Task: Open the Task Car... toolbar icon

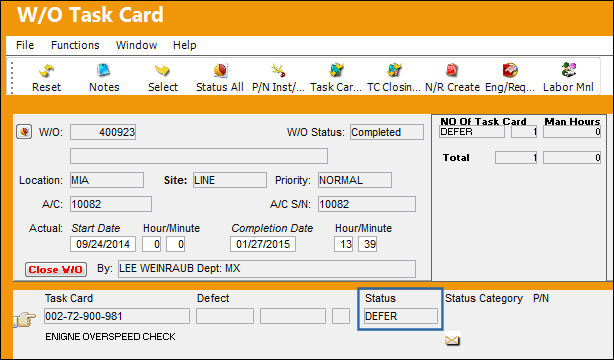Action: pos(336,71)
